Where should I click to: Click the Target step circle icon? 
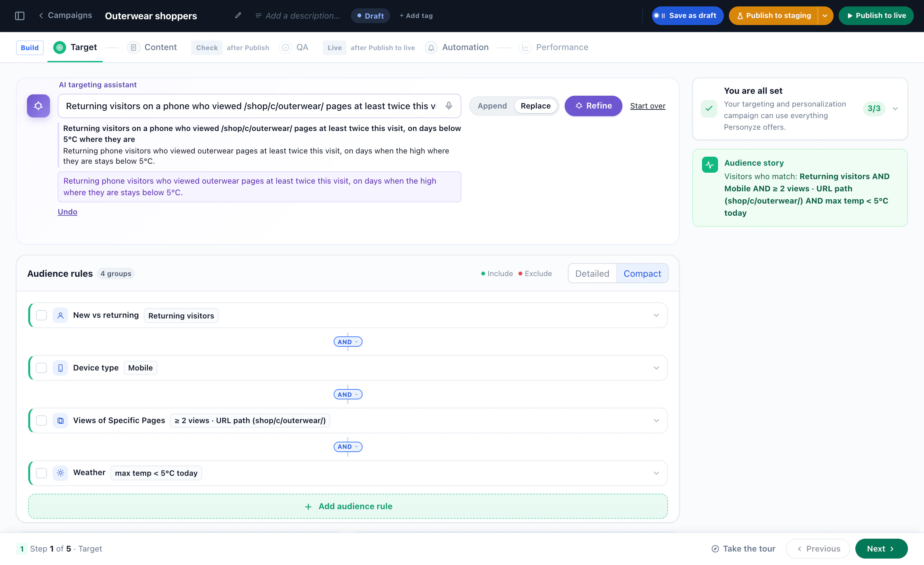[60, 47]
